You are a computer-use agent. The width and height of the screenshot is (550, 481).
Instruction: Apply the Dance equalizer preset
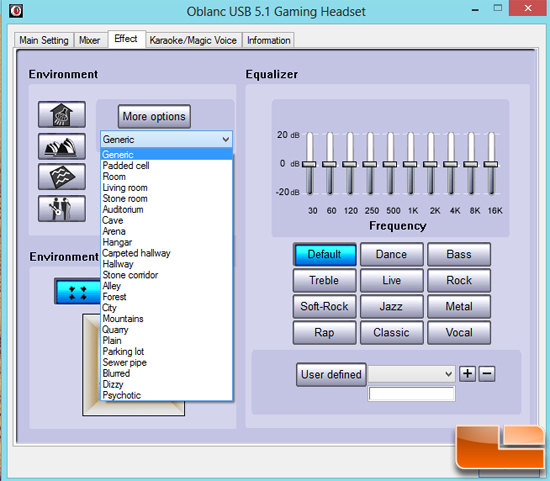[391, 254]
